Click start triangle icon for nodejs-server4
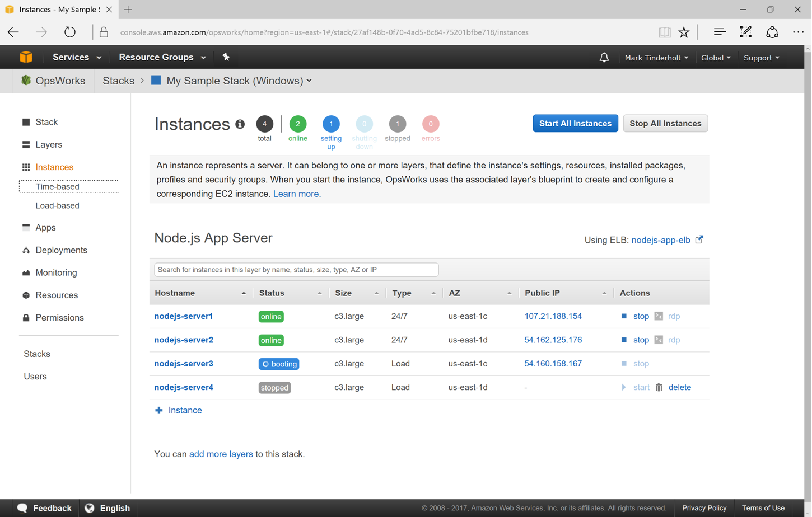Screen dimensions: 812x517 click(624, 387)
